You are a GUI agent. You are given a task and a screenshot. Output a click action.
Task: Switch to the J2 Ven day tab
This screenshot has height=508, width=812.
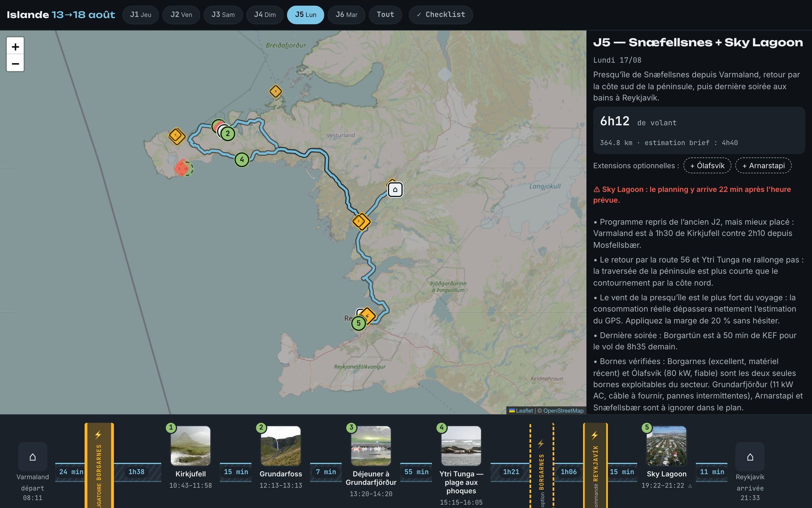pos(181,15)
